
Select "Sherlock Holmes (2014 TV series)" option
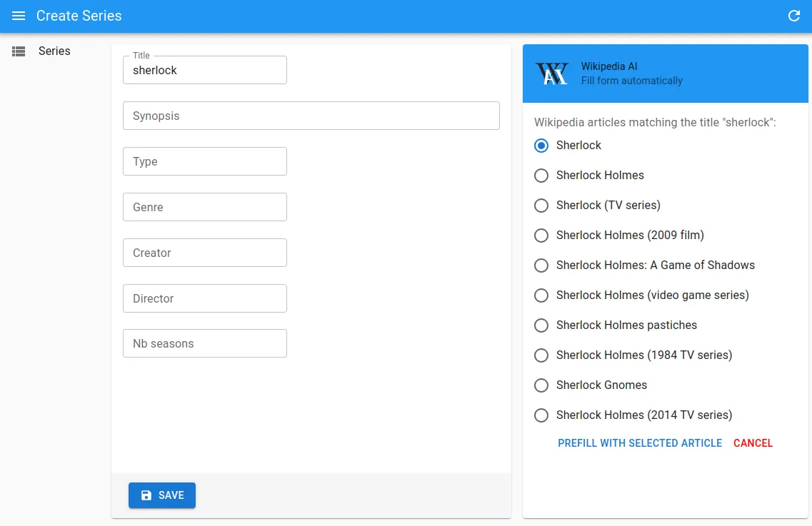(x=541, y=415)
